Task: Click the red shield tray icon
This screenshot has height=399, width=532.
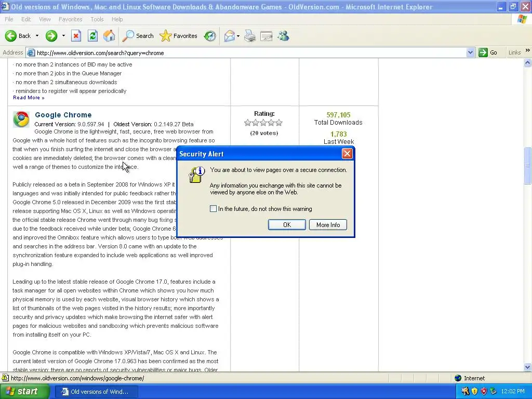Action: point(484,391)
